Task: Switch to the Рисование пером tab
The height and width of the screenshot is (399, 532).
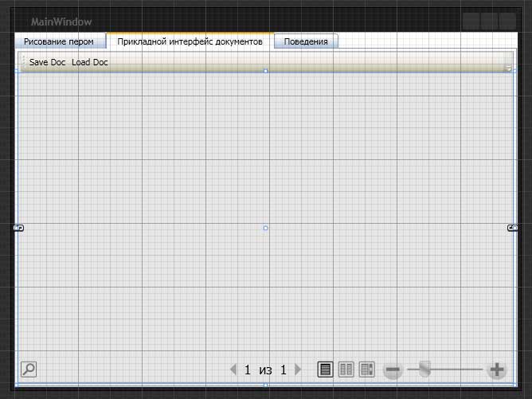Action: (60, 41)
